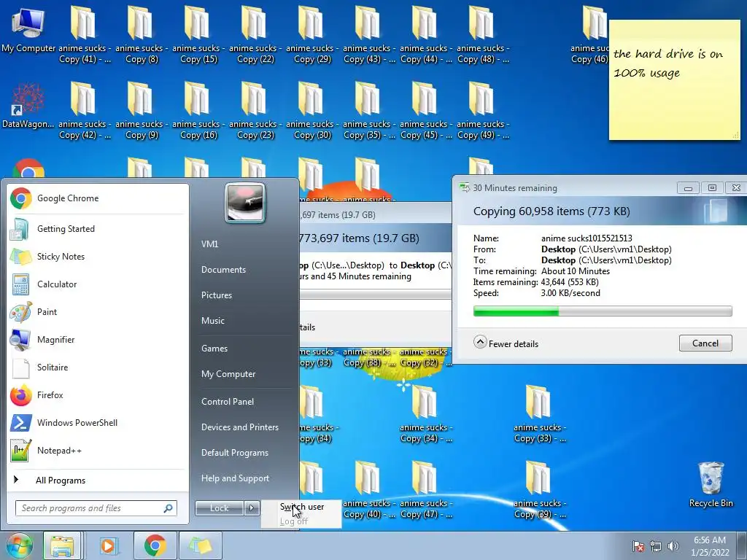The width and height of the screenshot is (747, 560).
Task: Choose Switch user from power menu
Action: [301, 507]
